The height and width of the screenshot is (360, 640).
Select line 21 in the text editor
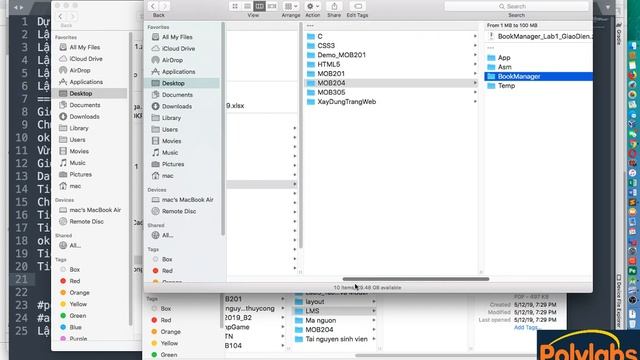(x=22, y=279)
